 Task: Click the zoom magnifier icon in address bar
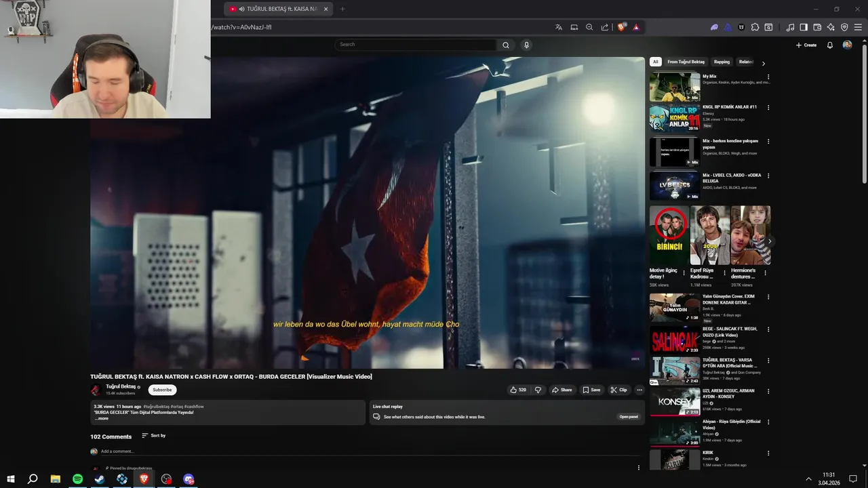point(589,28)
